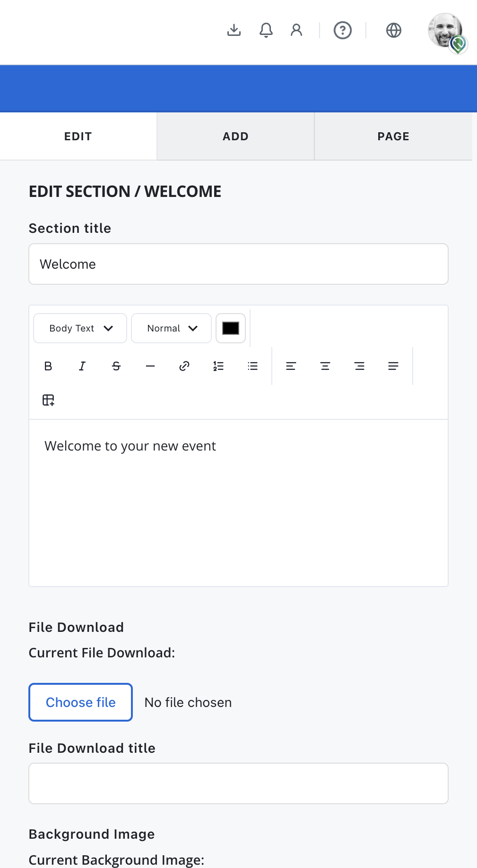Screen dimensions: 477x868
Task: Center align the text
Action: [325, 366]
